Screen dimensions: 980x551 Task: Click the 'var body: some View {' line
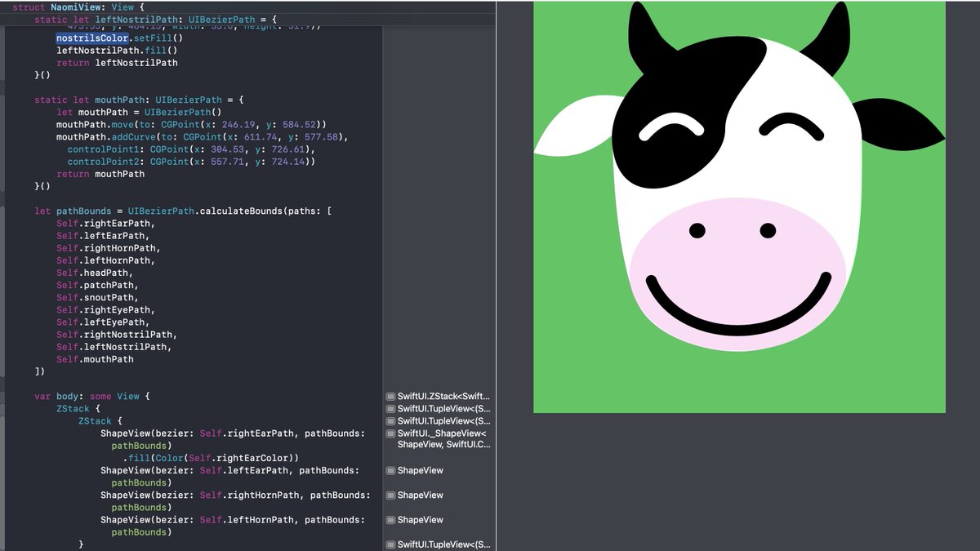tap(92, 397)
